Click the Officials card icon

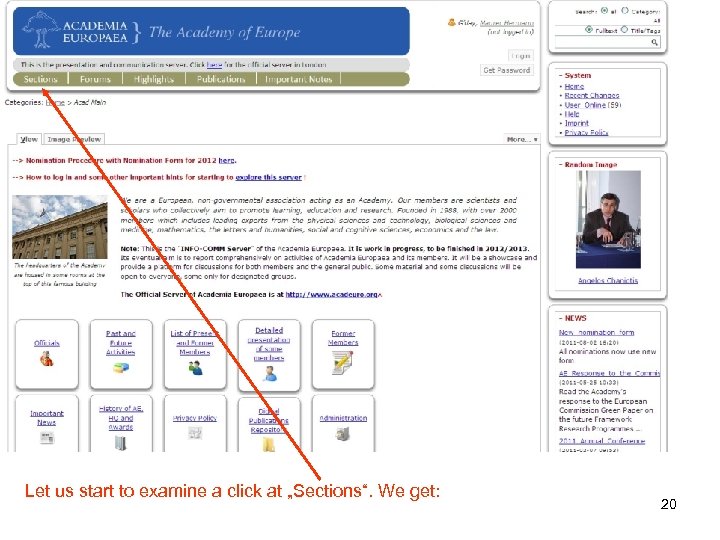46,359
